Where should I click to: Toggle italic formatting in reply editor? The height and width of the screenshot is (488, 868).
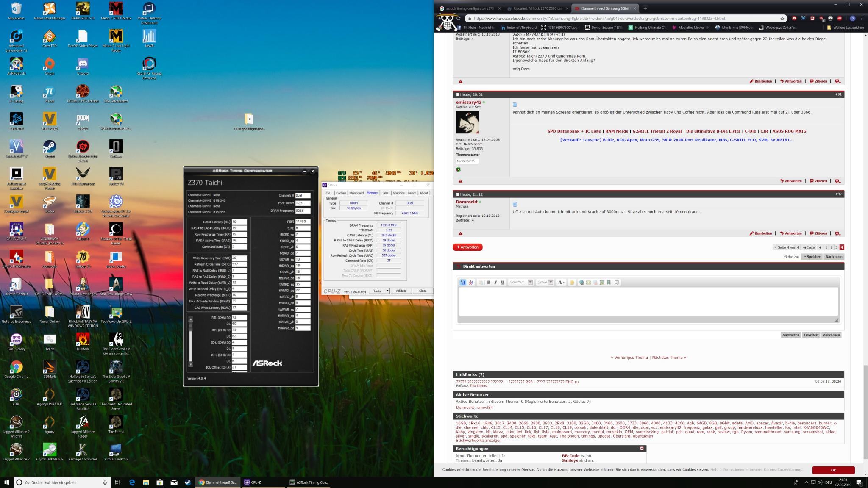click(x=495, y=283)
